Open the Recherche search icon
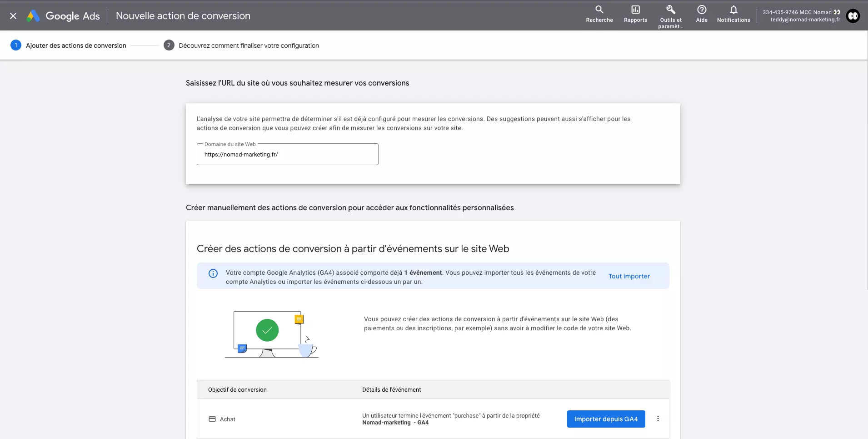The width and height of the screenshot is (868, 439). 599,13
